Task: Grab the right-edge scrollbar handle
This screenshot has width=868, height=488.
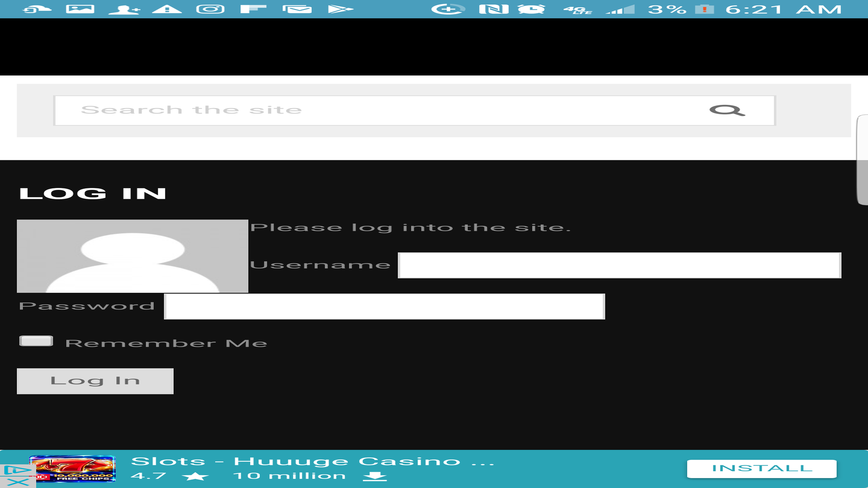Action: [862, 160]
